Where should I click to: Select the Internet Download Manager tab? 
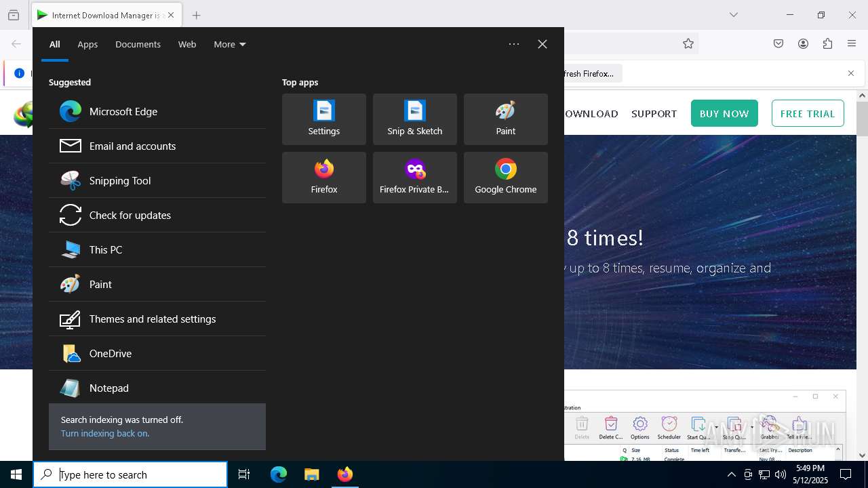(x=106, y=15)
